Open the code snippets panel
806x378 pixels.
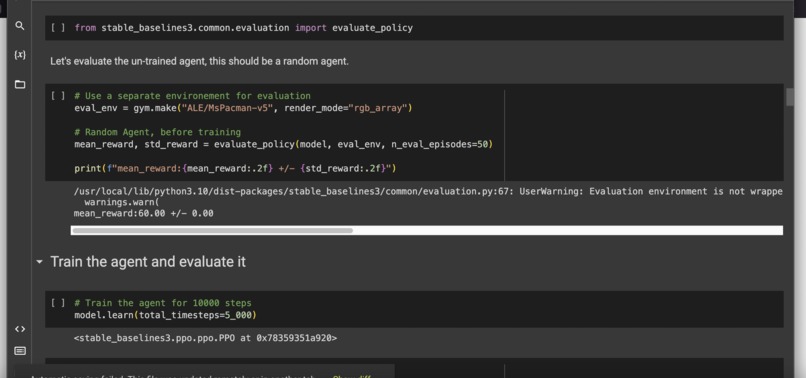(x=20, y=329)
